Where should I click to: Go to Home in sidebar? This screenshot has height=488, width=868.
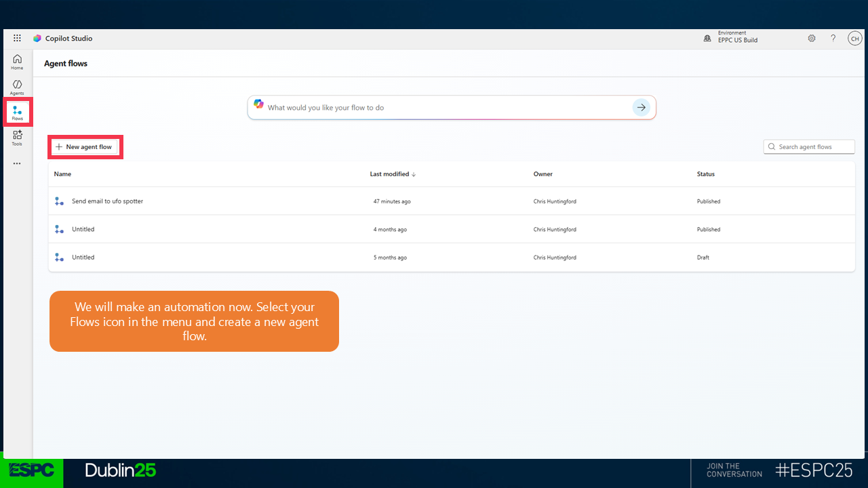(17, 62)
